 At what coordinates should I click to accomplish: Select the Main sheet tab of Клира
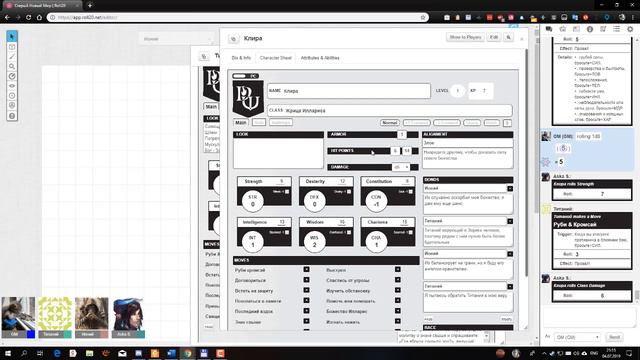(x=241, y=122)
